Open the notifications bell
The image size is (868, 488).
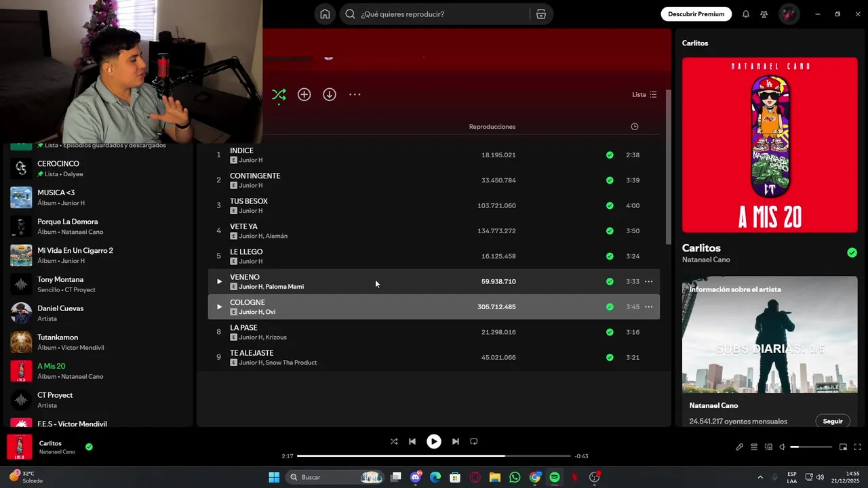(746, 14)
